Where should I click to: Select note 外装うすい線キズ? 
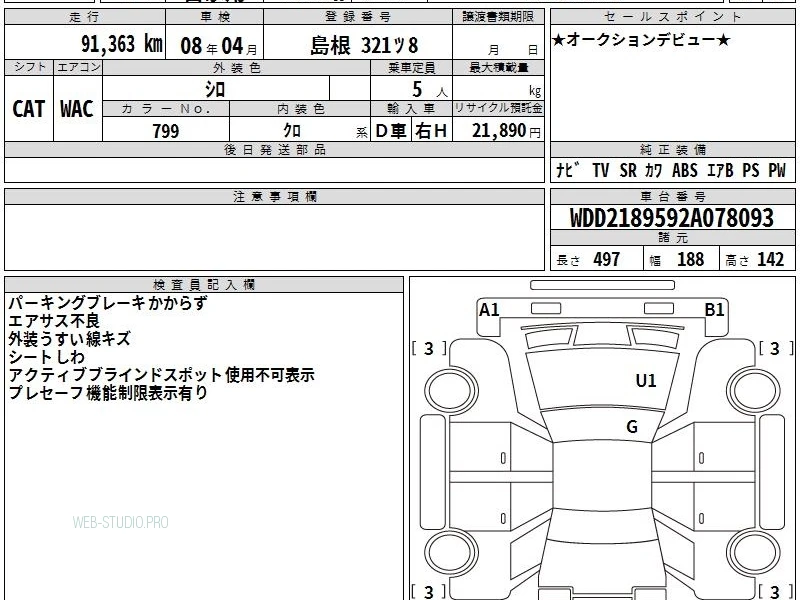click(x=69, y=339)
